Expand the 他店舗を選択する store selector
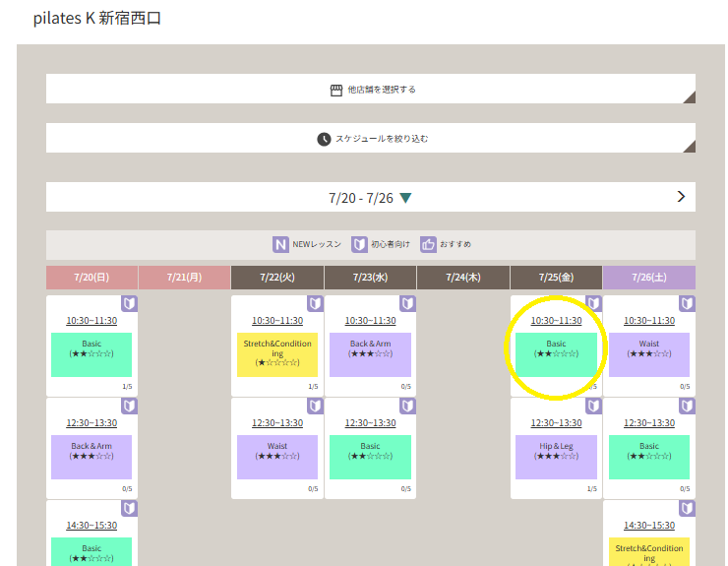Image resolution: width=728 pixels, height=566 pixels. (x=371, y=89)
